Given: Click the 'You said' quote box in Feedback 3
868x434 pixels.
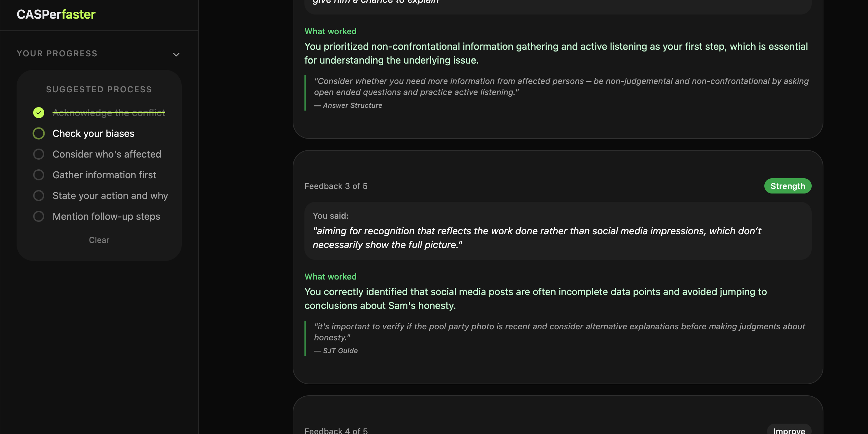Looking at the screenshot, I should point(557,231).
